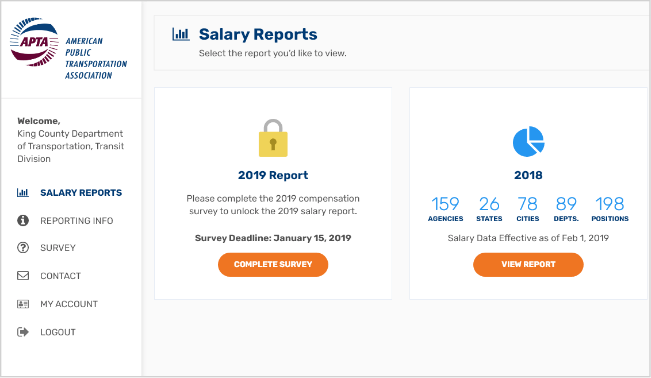Click the 2019 Report title

click(273, 175)
